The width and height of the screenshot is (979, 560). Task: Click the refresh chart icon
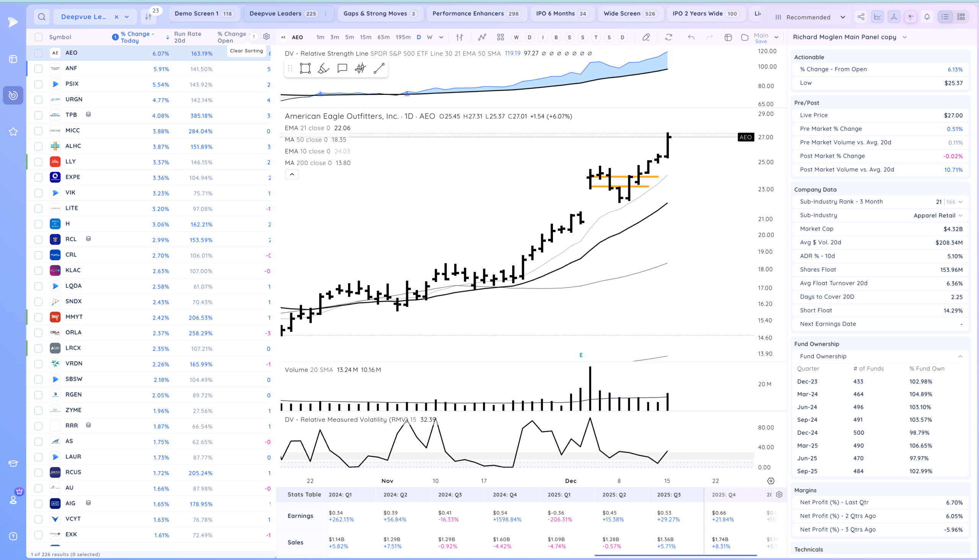(x=668, y=37)
